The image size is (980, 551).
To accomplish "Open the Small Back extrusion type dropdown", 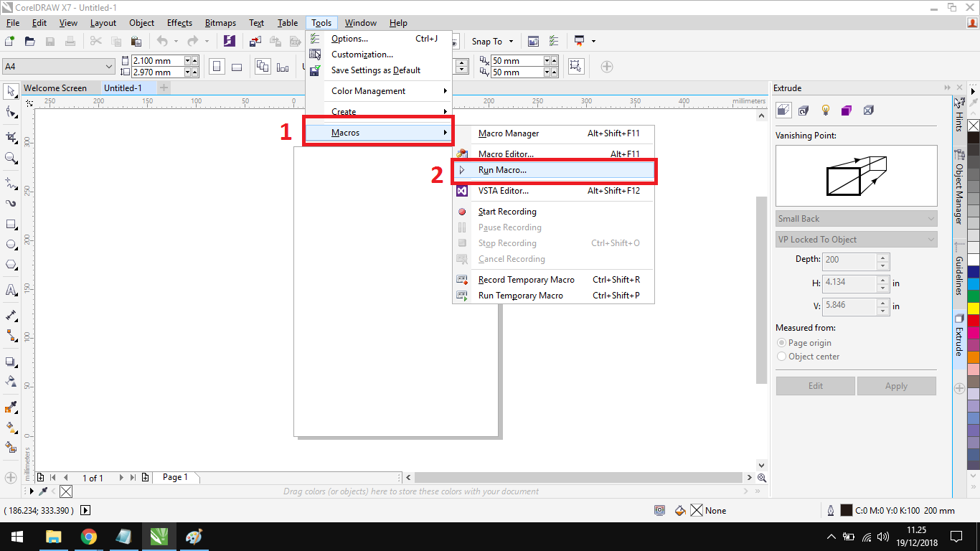I will 857,219.
